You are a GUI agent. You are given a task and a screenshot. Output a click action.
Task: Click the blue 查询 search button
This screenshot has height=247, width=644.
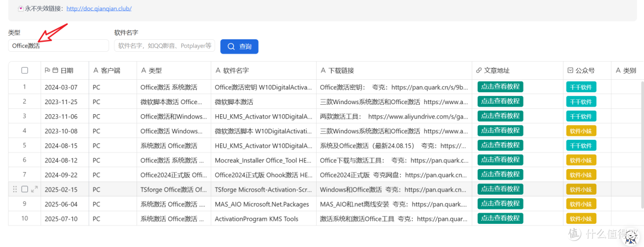tap(240, 46)
